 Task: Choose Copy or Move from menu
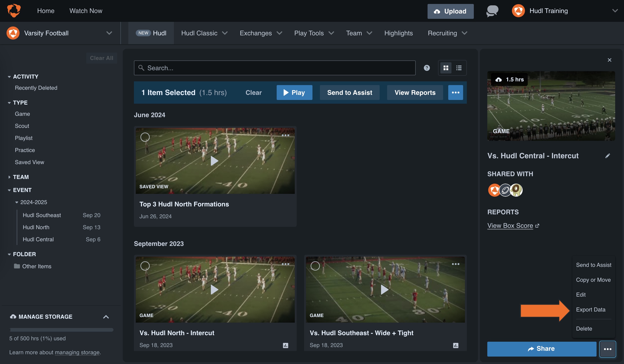click(593, 280)
